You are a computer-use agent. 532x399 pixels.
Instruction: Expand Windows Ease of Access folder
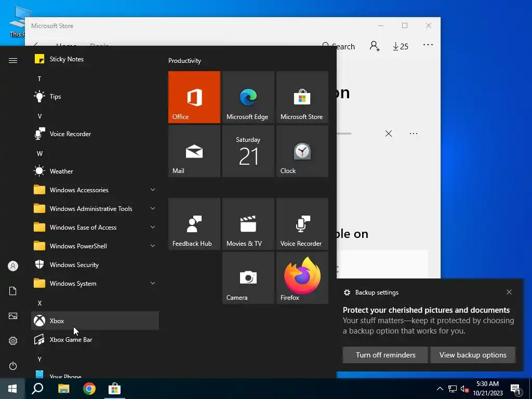coord(95,227)
